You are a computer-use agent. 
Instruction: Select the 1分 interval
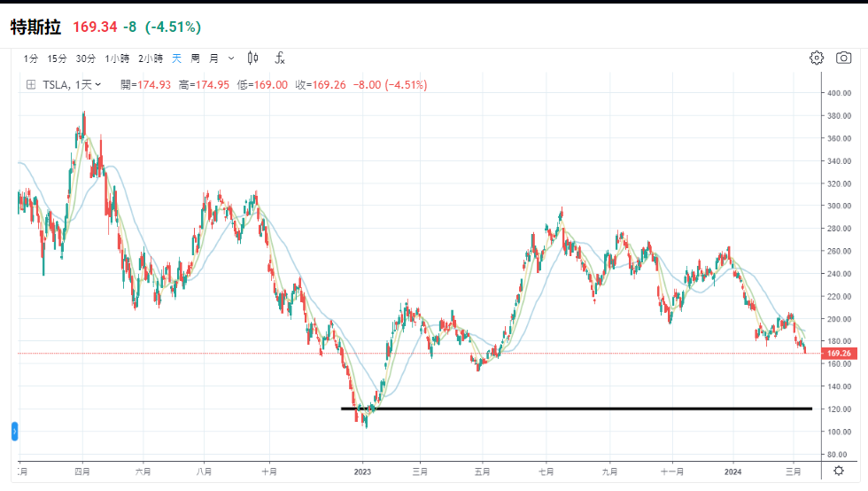[31, 58]
